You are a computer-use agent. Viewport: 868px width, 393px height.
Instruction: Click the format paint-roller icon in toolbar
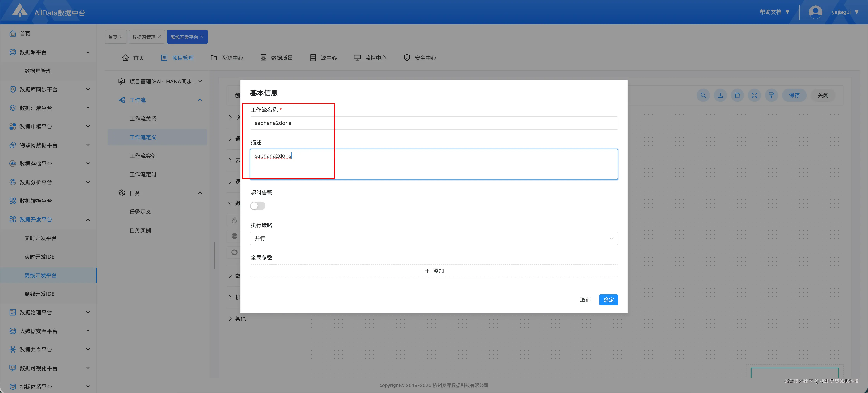point(771,95)
